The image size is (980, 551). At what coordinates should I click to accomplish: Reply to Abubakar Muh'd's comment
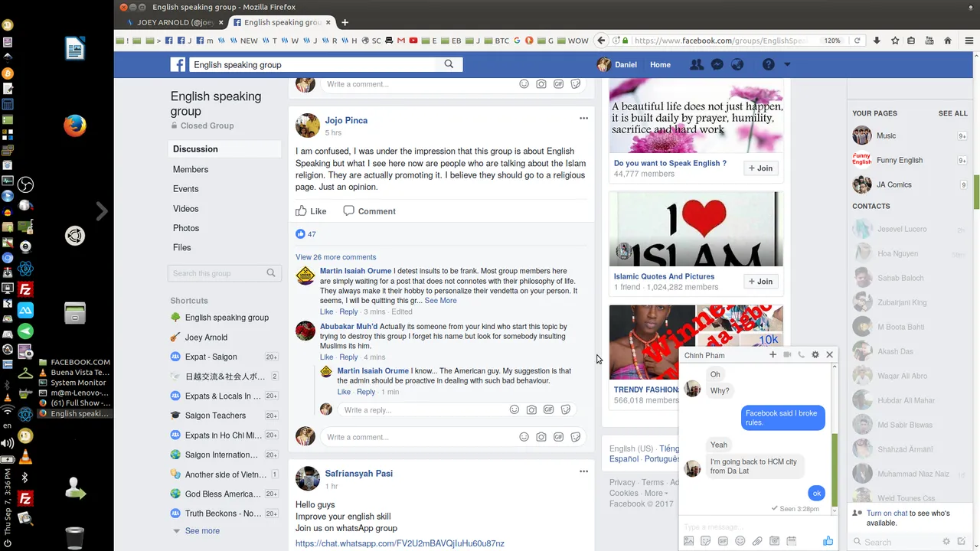pyautogui.click(x=348, y=357)
